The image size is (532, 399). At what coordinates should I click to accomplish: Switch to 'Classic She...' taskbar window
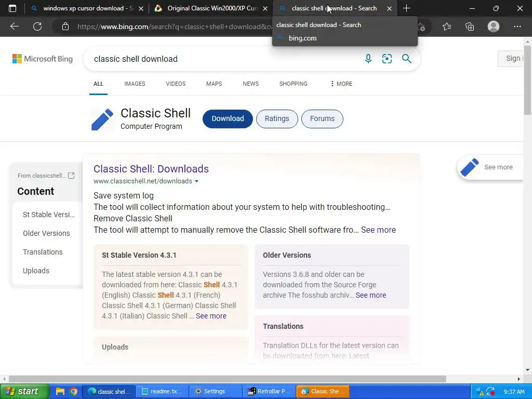point(323,392)
